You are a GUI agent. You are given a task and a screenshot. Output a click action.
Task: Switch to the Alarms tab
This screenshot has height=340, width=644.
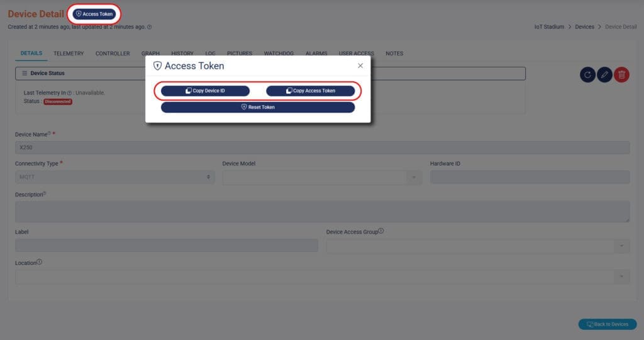click(x=316, y=54)
